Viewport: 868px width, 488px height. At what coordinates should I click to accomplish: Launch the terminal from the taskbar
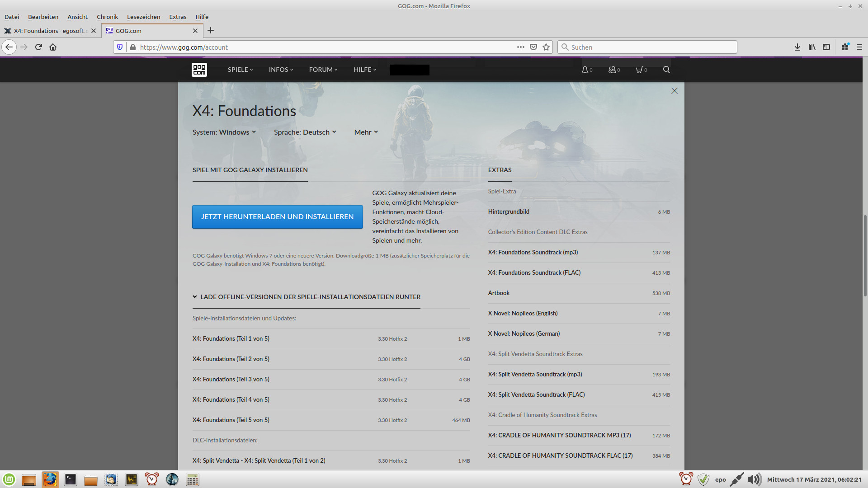71,479
